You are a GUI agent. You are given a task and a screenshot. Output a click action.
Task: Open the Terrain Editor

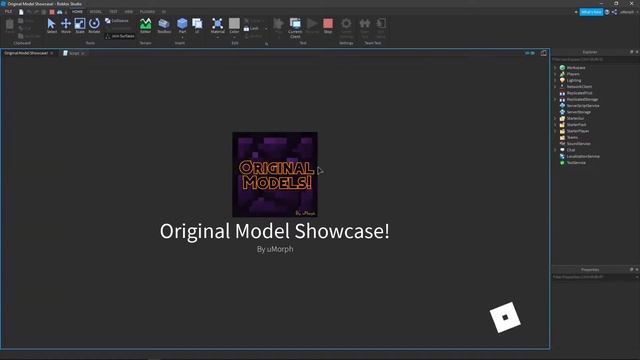pos(145,25)
